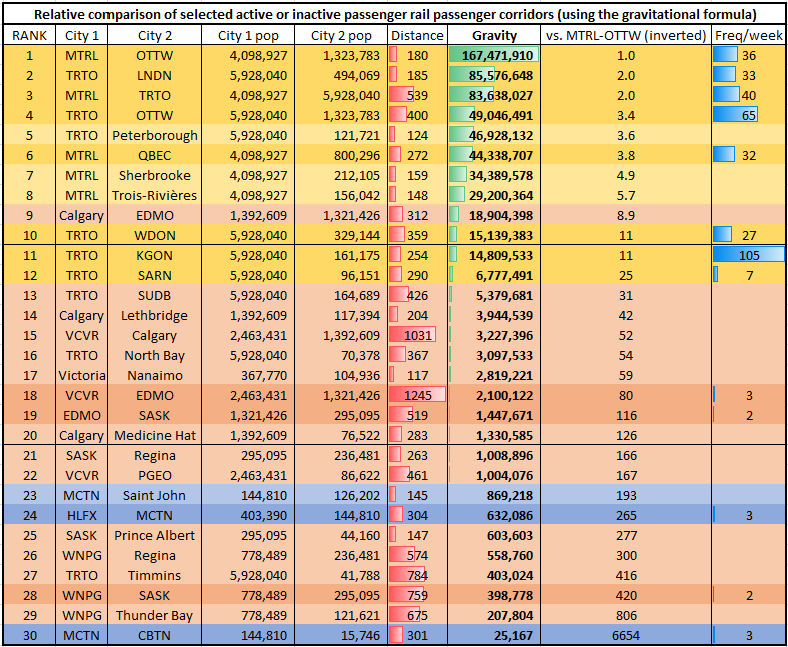
Task: Click the Gravity column header
Action: coord(494,35)
